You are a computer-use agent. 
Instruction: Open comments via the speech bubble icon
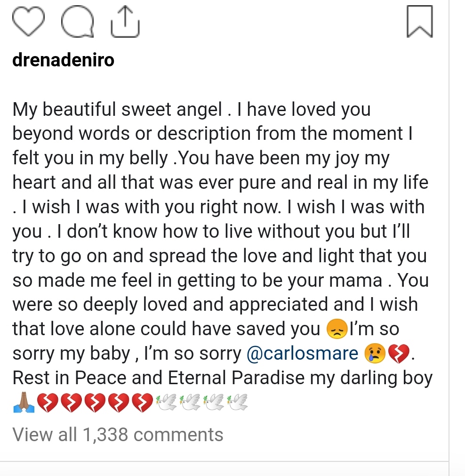[78, 22]
